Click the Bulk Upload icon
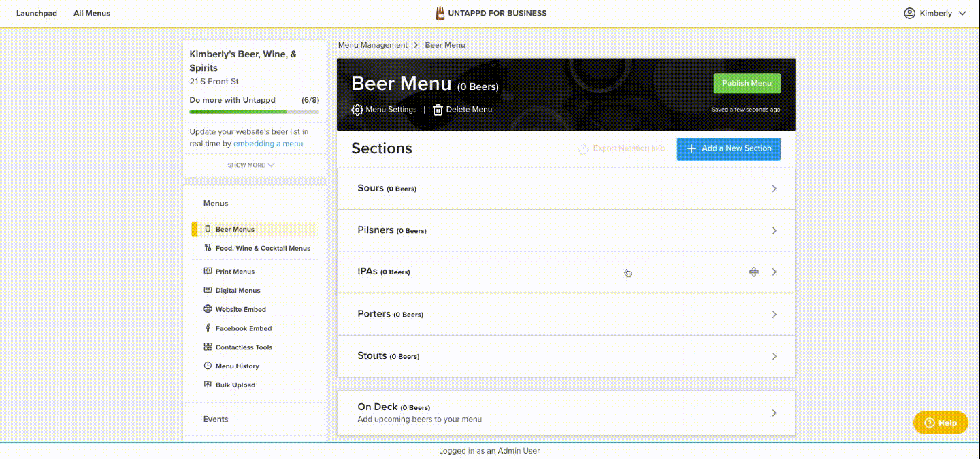980x459 pixels. 208,385
